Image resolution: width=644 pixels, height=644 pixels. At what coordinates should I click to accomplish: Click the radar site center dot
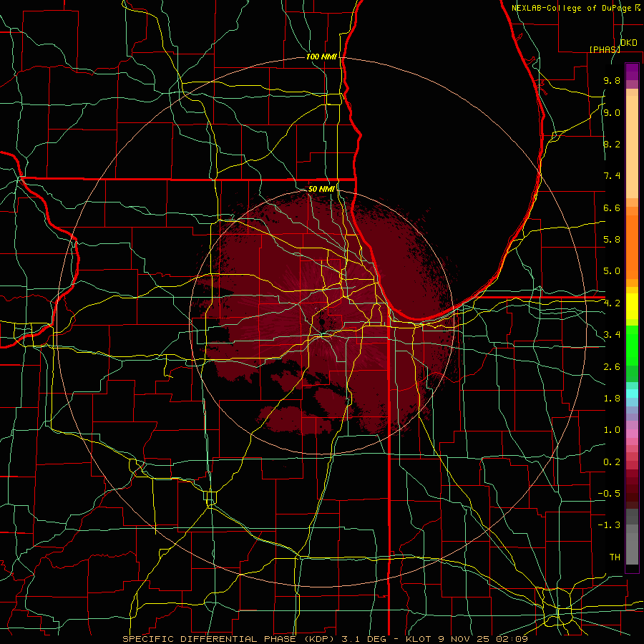click(x=322, y=321)
